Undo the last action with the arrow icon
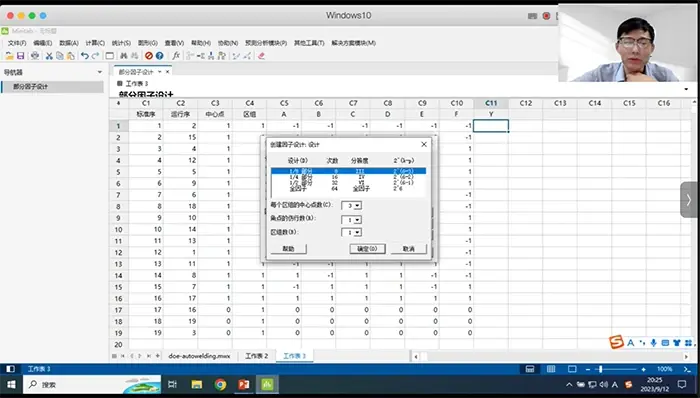This screenshot has width=700, height=398. (84, 56)
